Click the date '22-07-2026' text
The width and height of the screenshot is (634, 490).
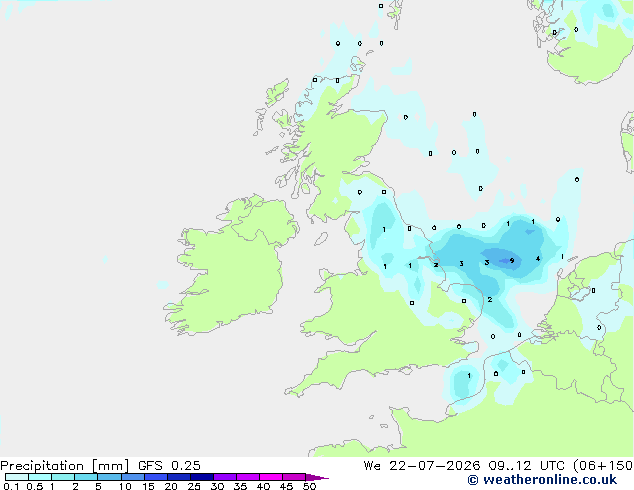pyautogui.click(x=435, y=466)
